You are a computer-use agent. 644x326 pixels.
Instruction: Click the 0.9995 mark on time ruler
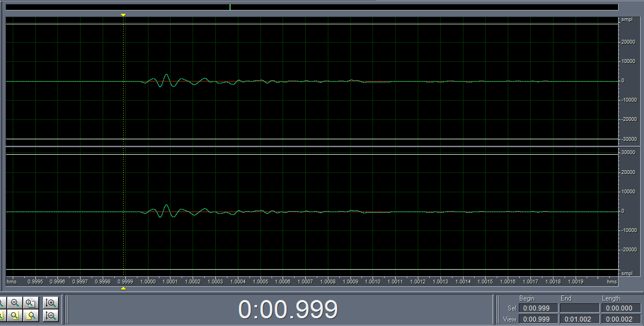(x=35, y=282)
